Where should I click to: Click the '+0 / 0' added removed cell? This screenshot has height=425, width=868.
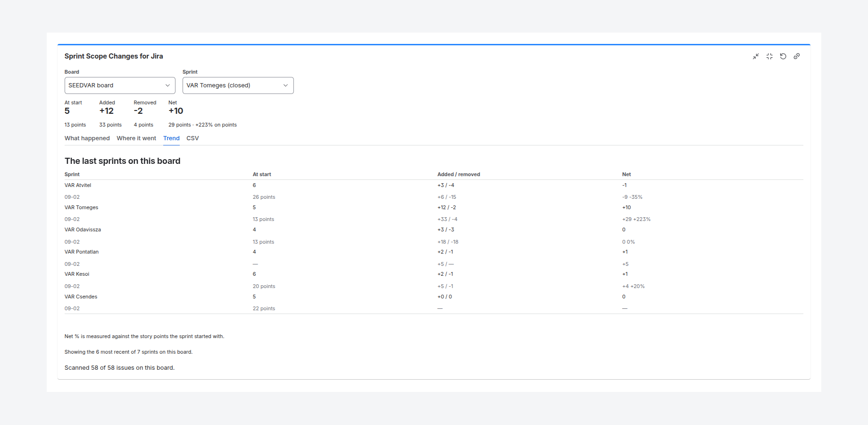click(x=444, y=297)
